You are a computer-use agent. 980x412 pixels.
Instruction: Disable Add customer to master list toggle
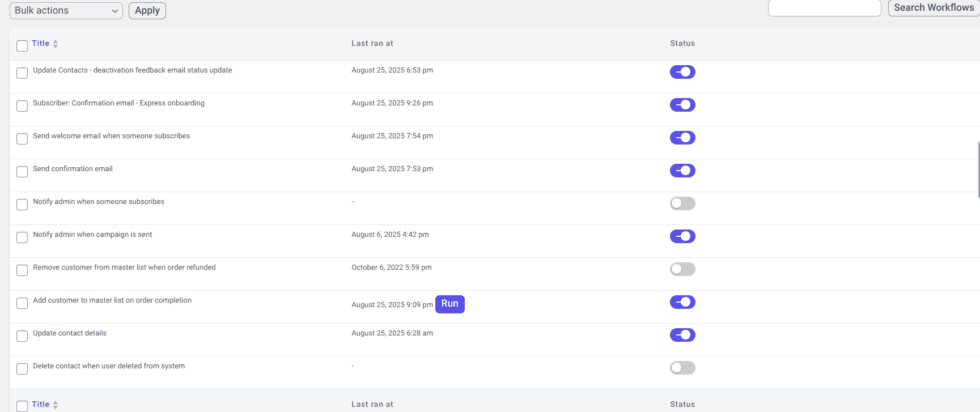coord(682,302)
